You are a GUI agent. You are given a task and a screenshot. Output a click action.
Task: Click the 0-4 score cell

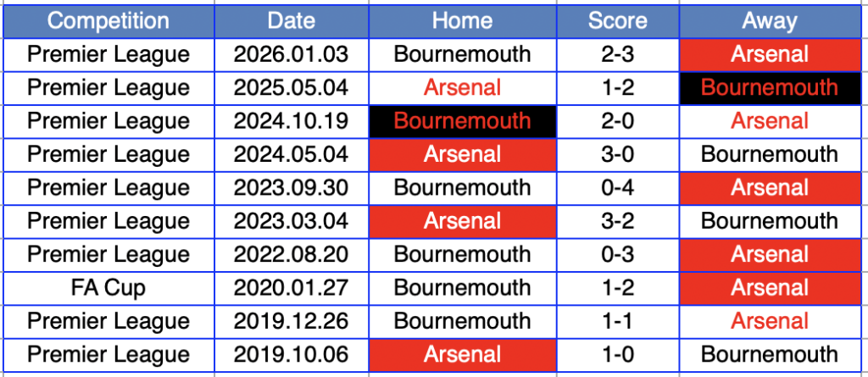pyautogui.click(x=617, y=188)
